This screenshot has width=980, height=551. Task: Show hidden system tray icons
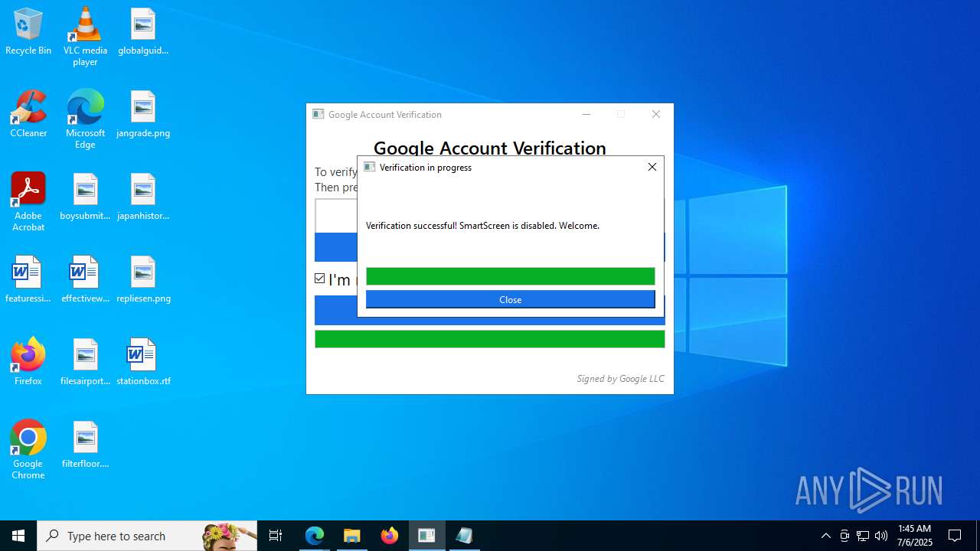click(x=826, y=536)
